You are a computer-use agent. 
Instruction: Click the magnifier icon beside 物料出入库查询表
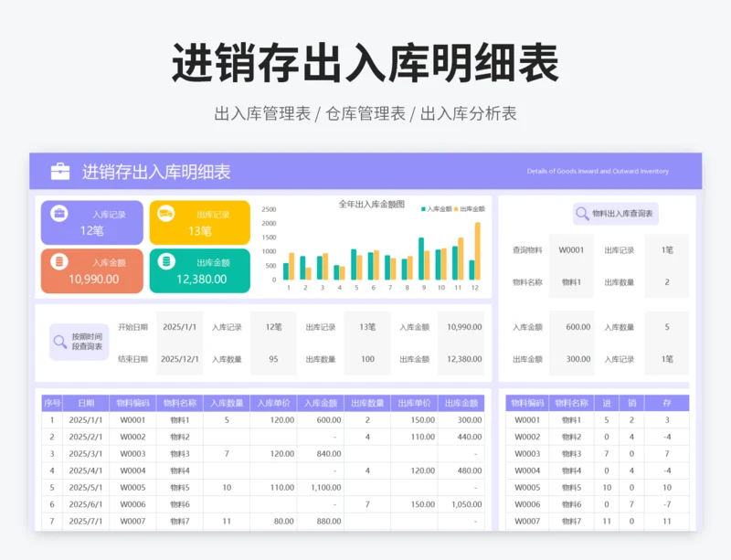pos(582,214)
